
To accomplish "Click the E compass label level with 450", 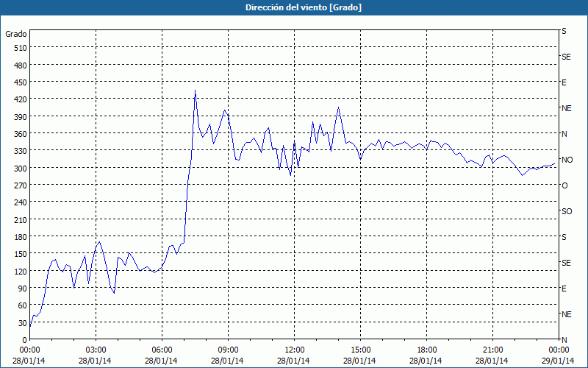I will (564, 82).
